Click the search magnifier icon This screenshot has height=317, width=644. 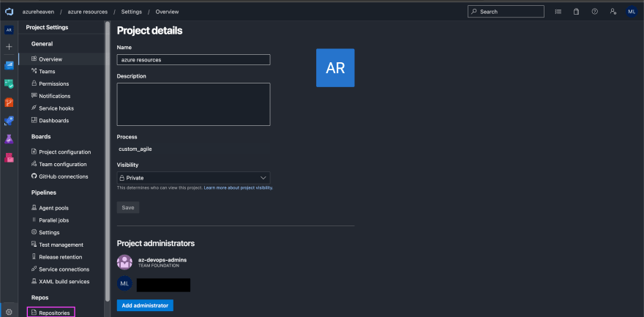(474, 12)
